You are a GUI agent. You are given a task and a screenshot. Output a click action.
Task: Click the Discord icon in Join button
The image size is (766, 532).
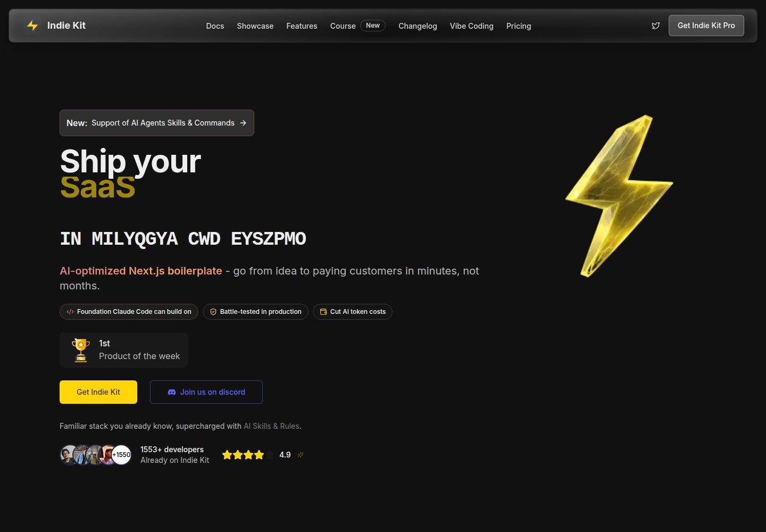click(172, 392)
